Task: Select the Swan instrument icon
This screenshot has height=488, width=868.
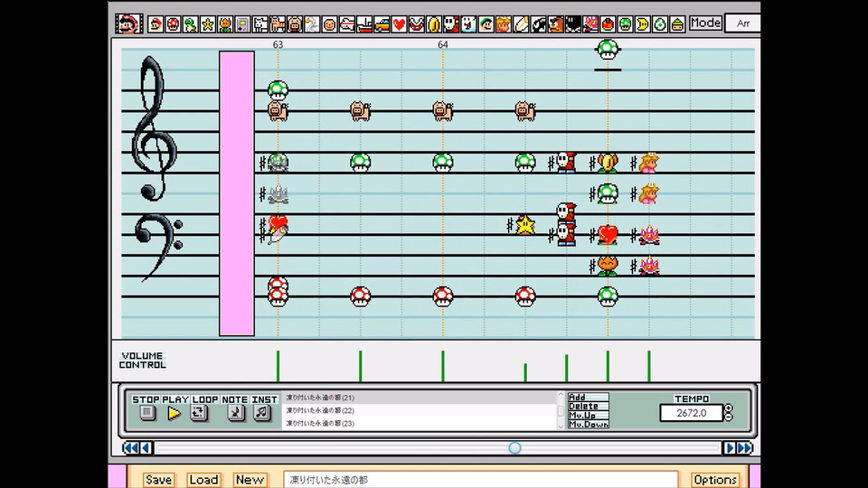Action: (312, 24)
